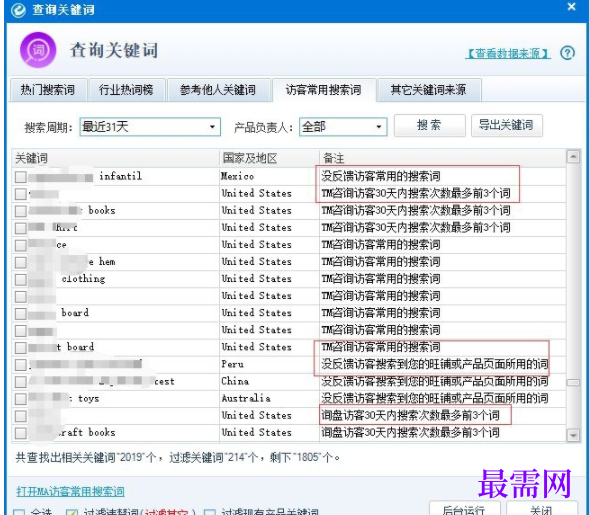
Task: Tick the checkbox for the toys row
Action: [x=21, y=399]
